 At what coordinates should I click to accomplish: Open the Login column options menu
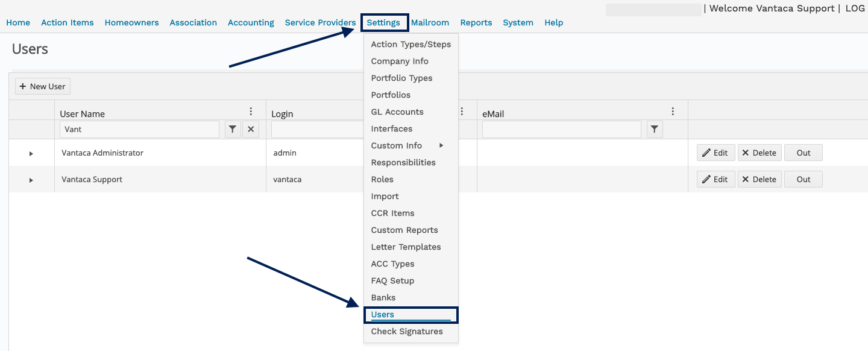click(462, 112)
